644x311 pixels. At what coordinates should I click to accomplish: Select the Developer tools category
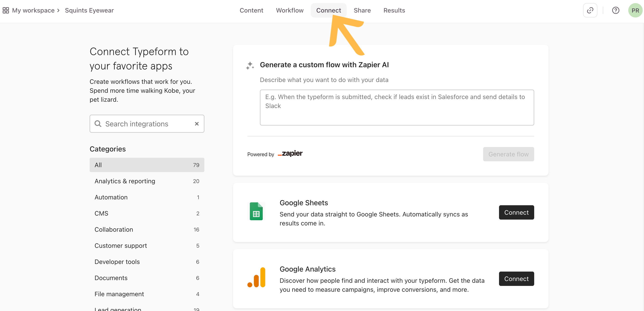tap(147, 261)
